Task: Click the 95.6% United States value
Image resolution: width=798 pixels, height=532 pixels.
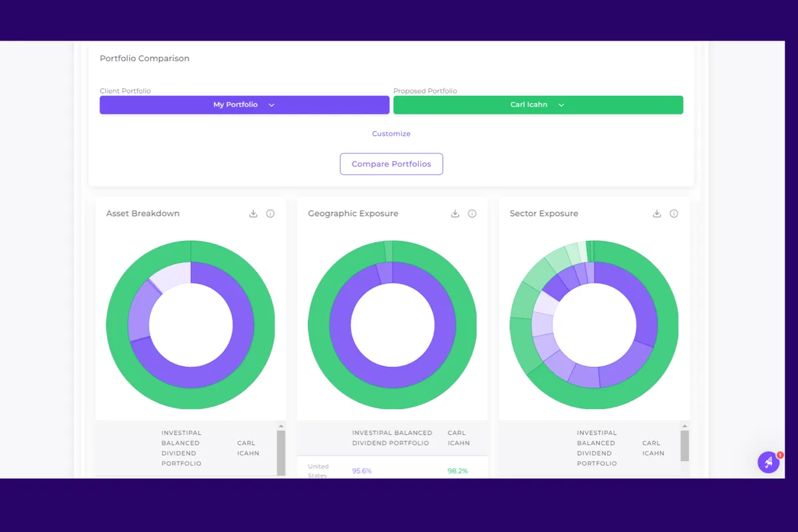Action: pyautogui.click(x=362, y=471)
